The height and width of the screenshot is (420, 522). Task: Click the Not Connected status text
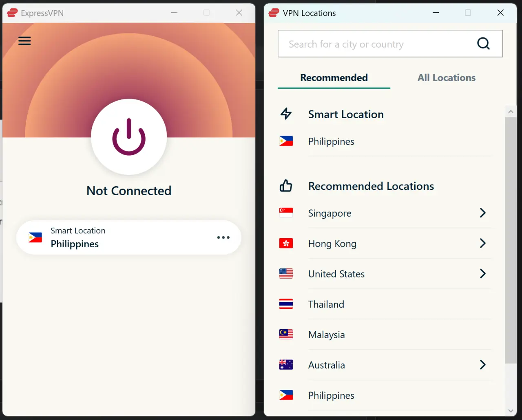129,191
